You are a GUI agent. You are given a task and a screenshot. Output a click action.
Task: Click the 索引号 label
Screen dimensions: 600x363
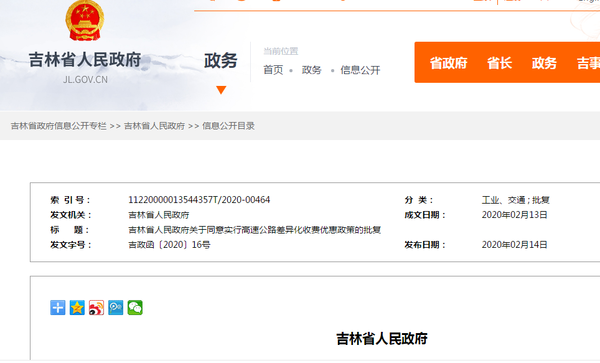pos(70,200)
